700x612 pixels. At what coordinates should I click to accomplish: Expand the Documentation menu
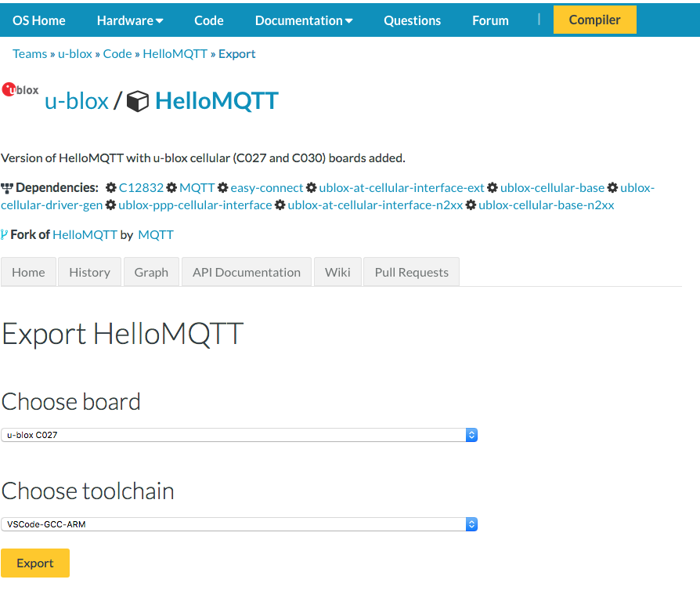point(304,20)
